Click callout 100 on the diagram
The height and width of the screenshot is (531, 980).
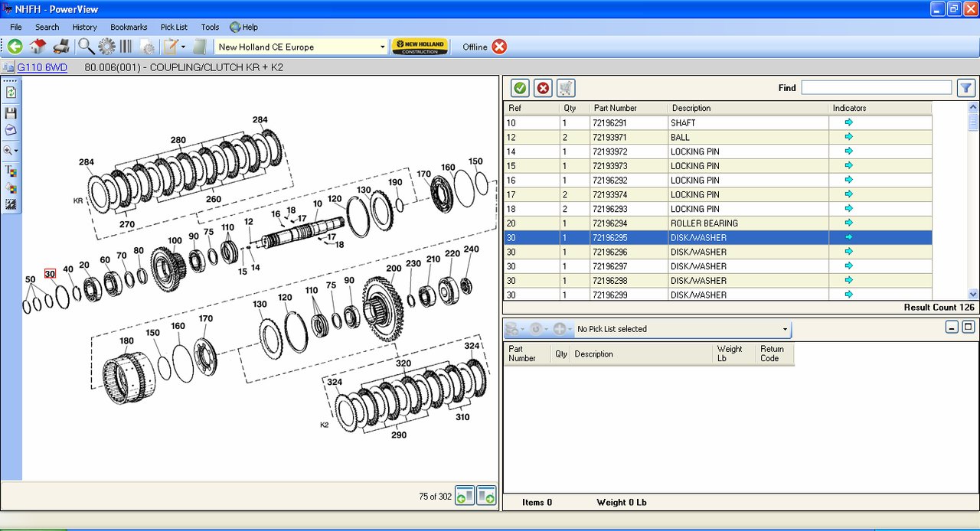point(175,240)
